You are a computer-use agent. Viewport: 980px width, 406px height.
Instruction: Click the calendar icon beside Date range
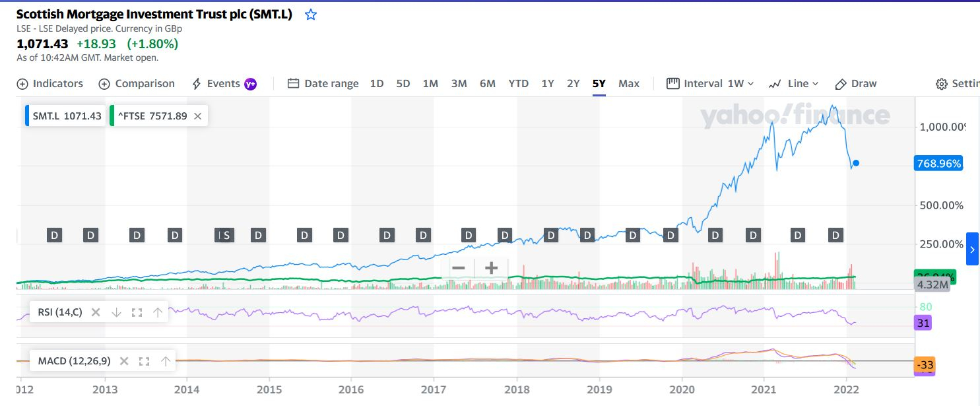293,84
